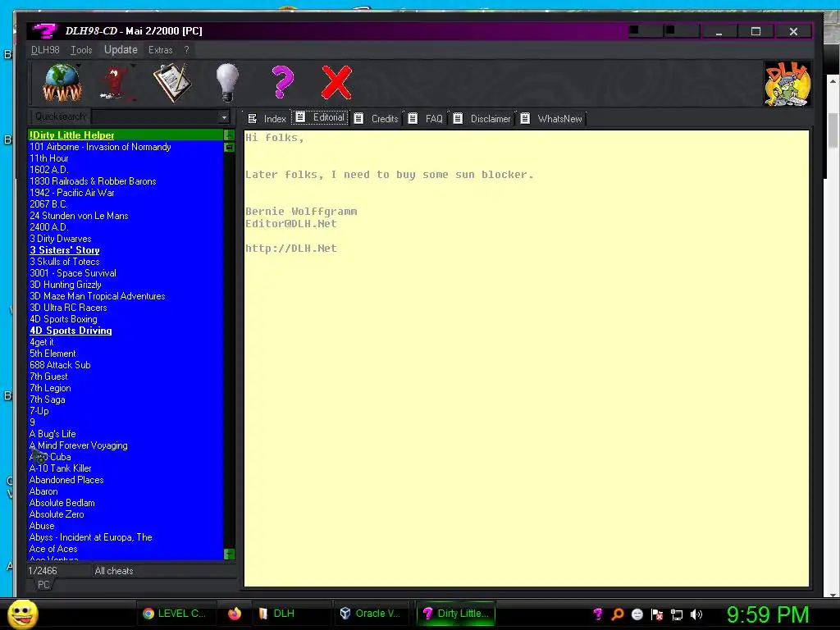Click the All cheats status label

pyautogui.click(x=113, y=571)
